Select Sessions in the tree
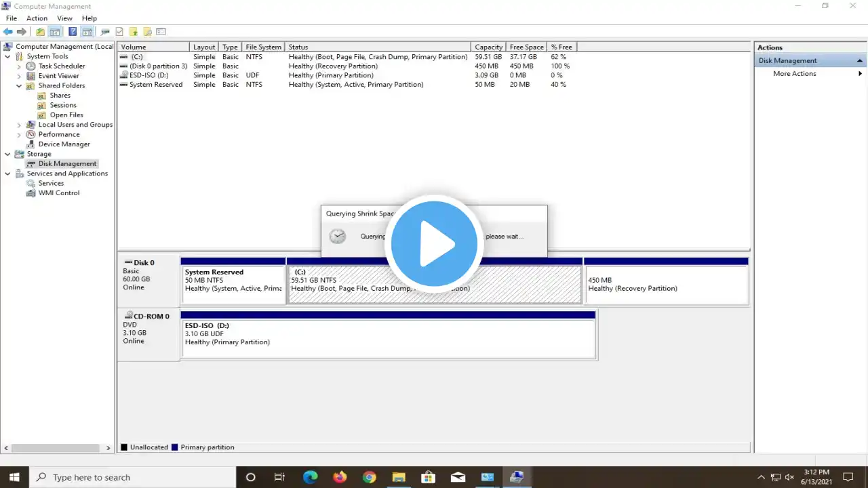Image resolution: width=868 pixels, height=488 pixels. (63, 105)
